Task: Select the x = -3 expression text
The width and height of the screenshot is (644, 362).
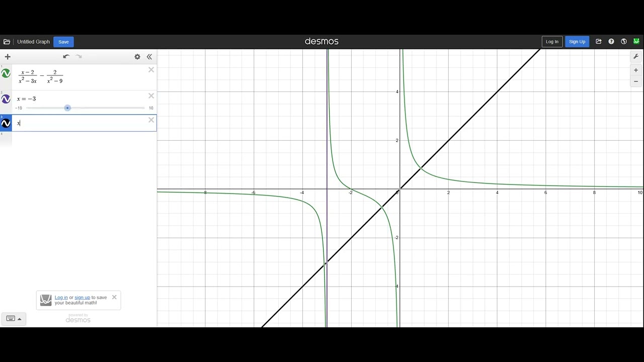Action: (x=26, y=99)
